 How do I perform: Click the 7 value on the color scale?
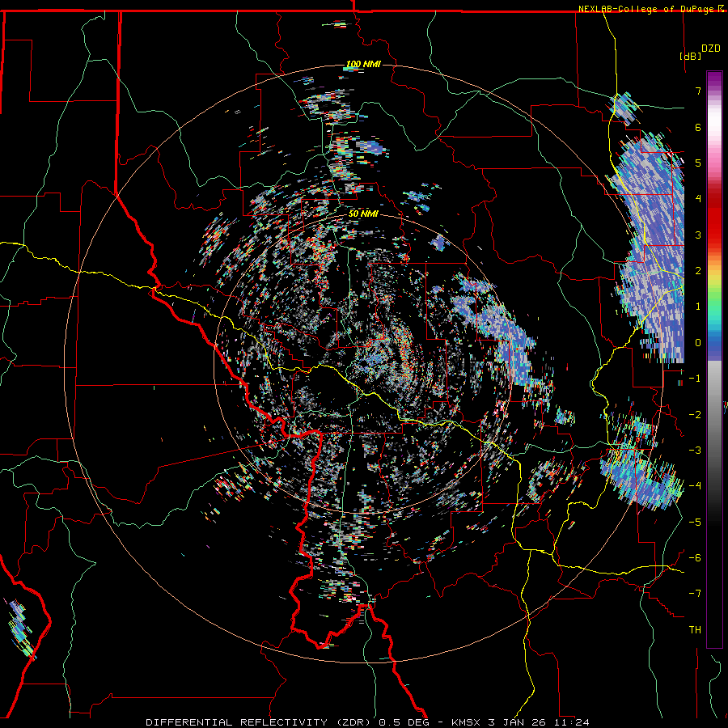click(698, 91)
